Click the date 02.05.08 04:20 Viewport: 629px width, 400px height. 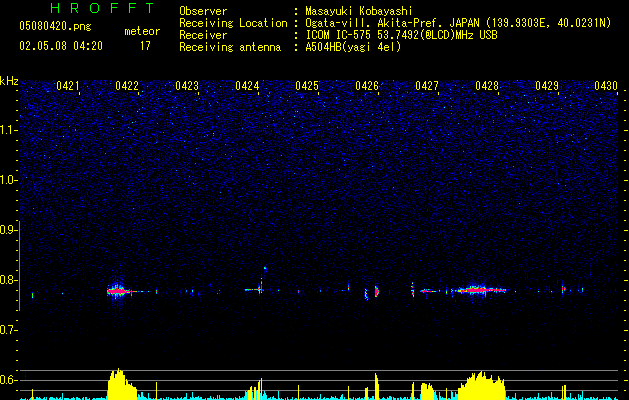click(61, 46)
